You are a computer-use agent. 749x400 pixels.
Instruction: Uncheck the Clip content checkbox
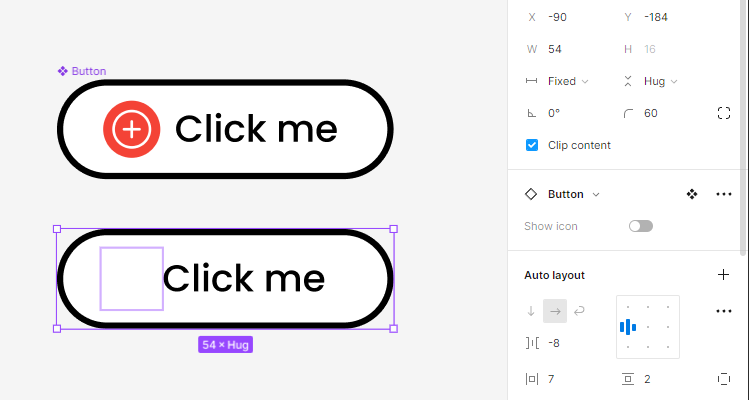pyautogui.click(x=532, y=145)
